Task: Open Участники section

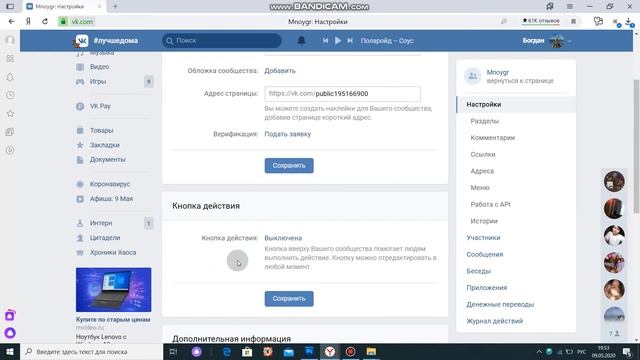Action: 483,238
